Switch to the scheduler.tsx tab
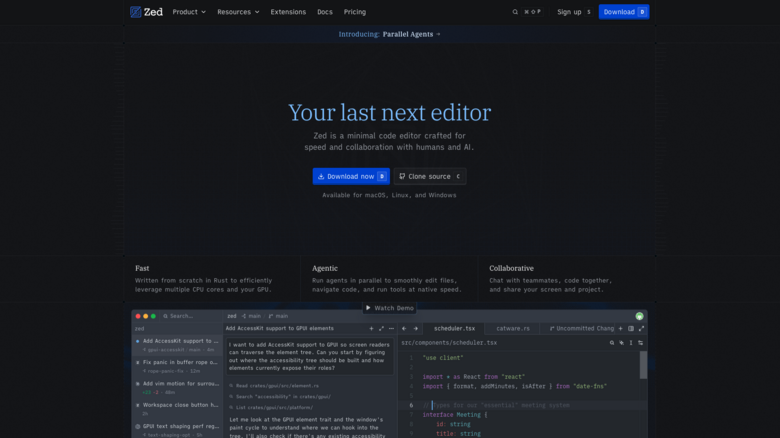This screenshot has width=780, height=438. [454, 328]
